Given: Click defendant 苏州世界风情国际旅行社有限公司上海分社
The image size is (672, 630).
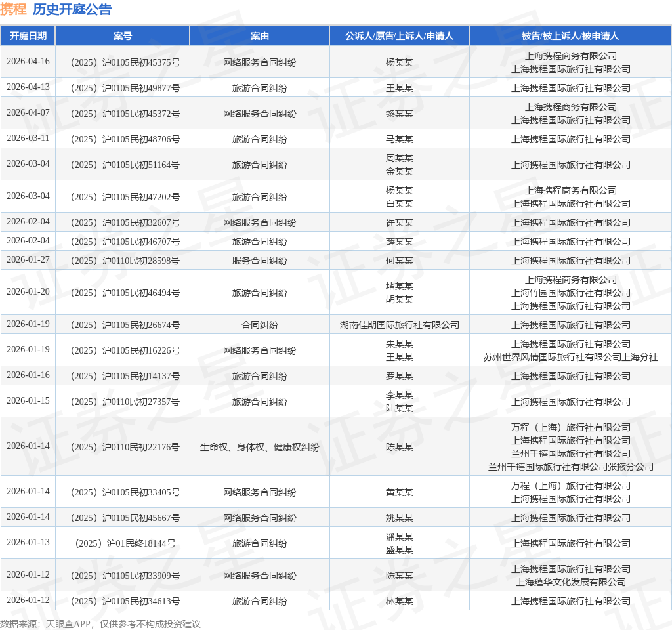Looking at the screenshot, I should [570, 357].
